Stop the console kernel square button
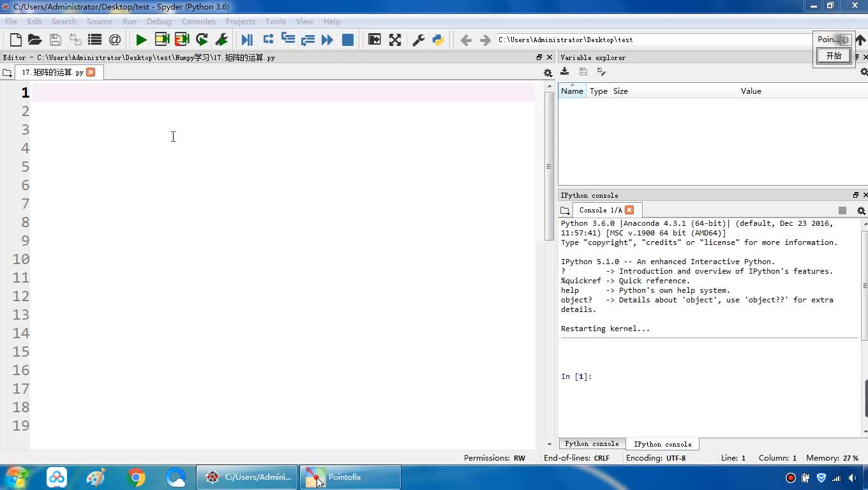The height and width of the screenshot is (490, 868). click(842, 211)
